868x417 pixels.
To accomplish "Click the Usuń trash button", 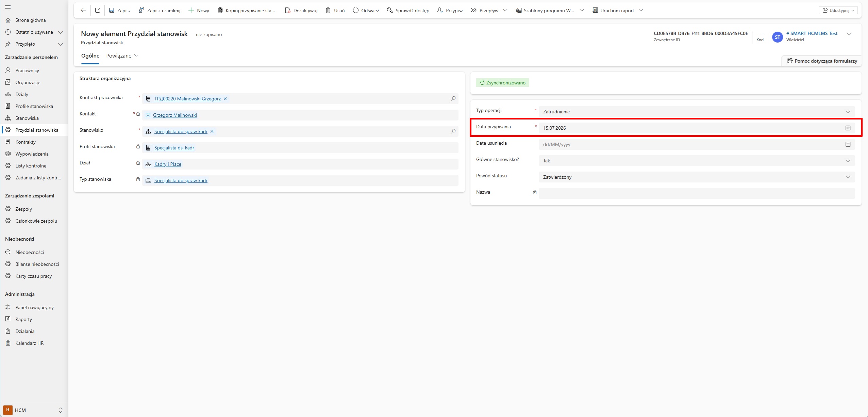I will (335, 11).
